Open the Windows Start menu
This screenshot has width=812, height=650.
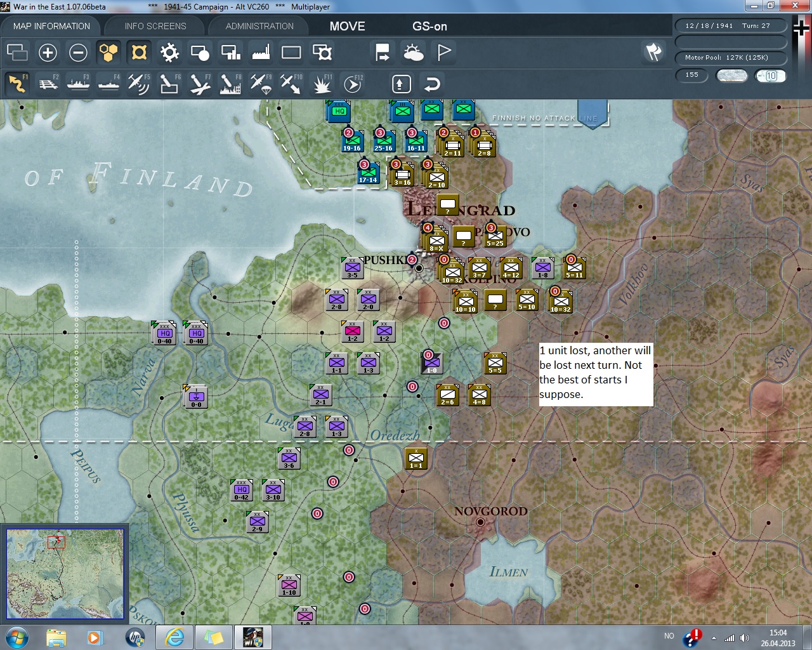[16, 637]
